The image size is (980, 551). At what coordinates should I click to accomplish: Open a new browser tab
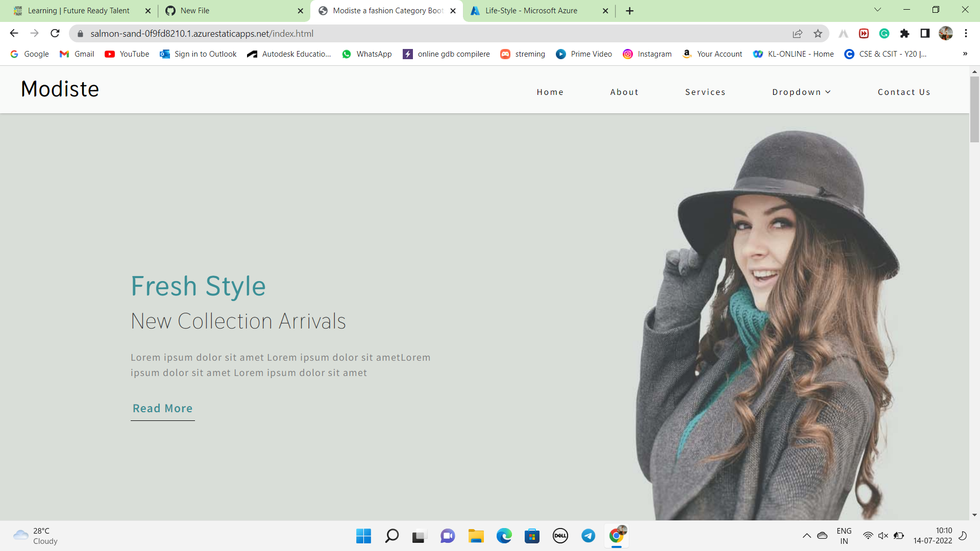pos(629,11)
